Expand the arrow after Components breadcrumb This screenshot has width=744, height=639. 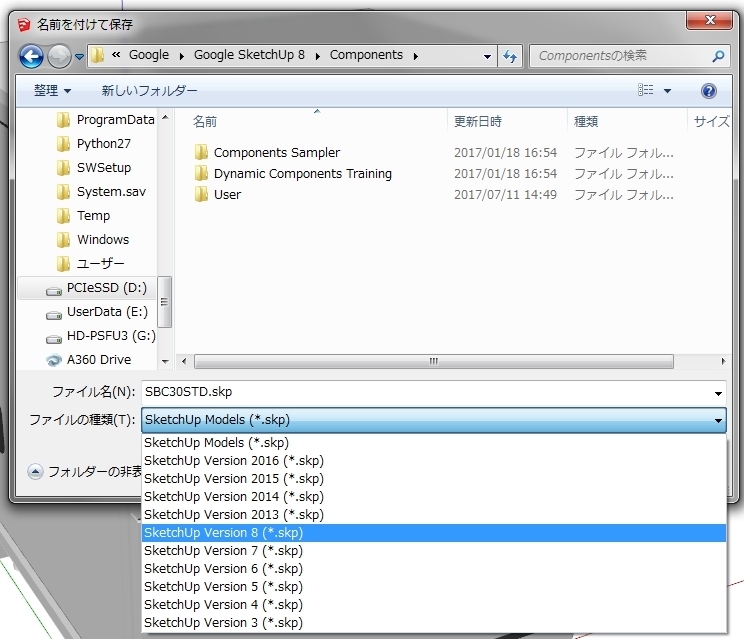pyautogui.click(x=416, y=56)
